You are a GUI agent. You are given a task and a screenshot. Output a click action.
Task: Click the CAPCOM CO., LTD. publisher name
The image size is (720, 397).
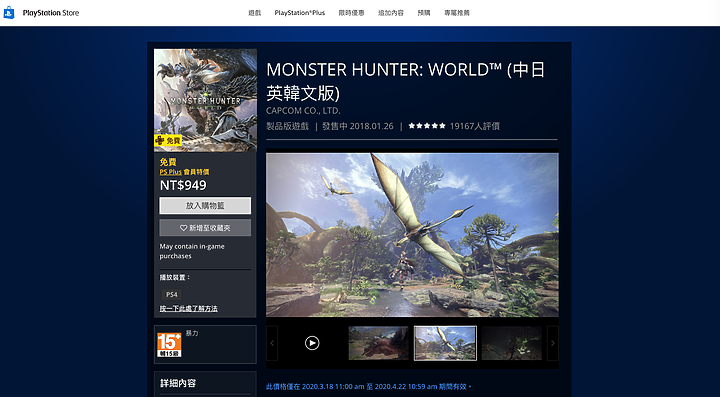pyautogui.click(x=303, y=111)
